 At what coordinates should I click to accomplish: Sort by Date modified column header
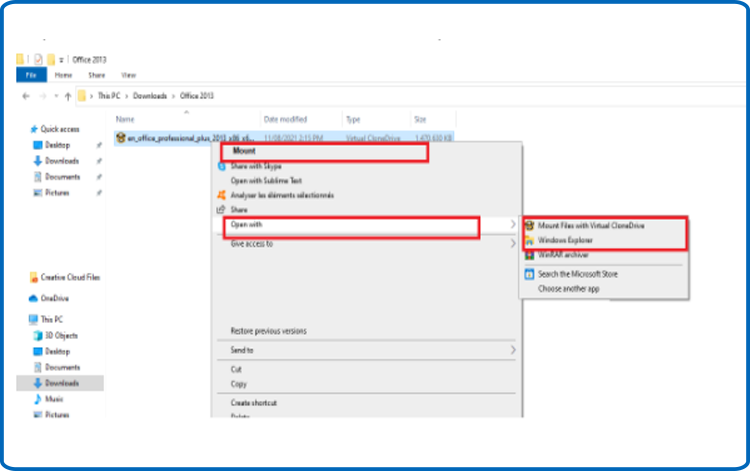click(x=286, y=120)
